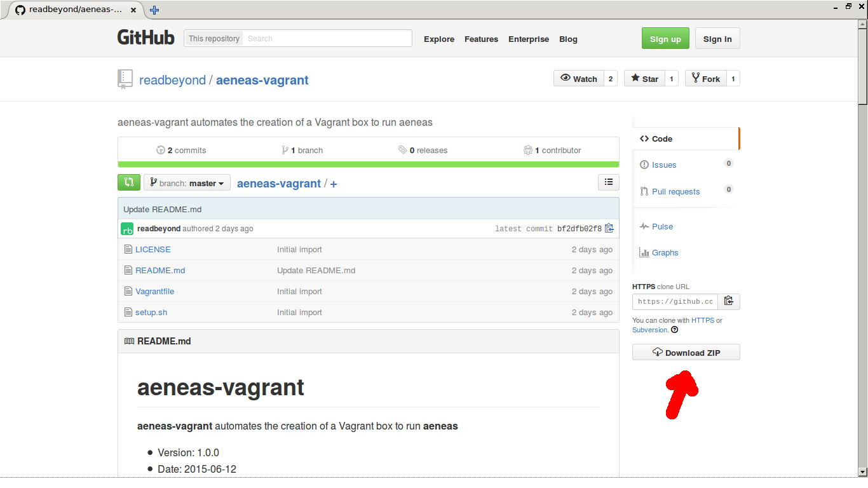Click the readbeyond avatar icon
This screenshot has width=868, height=488.
tap(127, 229)
